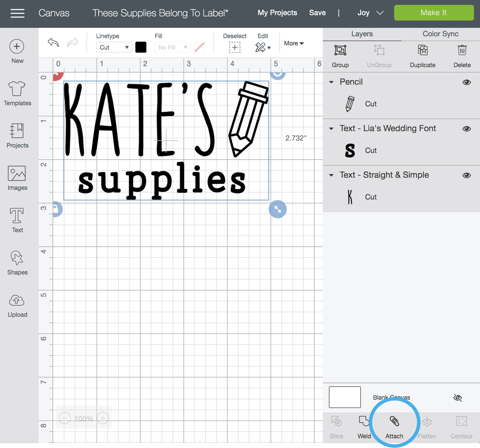This screenshot has width=480, height=448.
Task: Switch to the Color Sync tab
Action: click(x=440, y=34)
